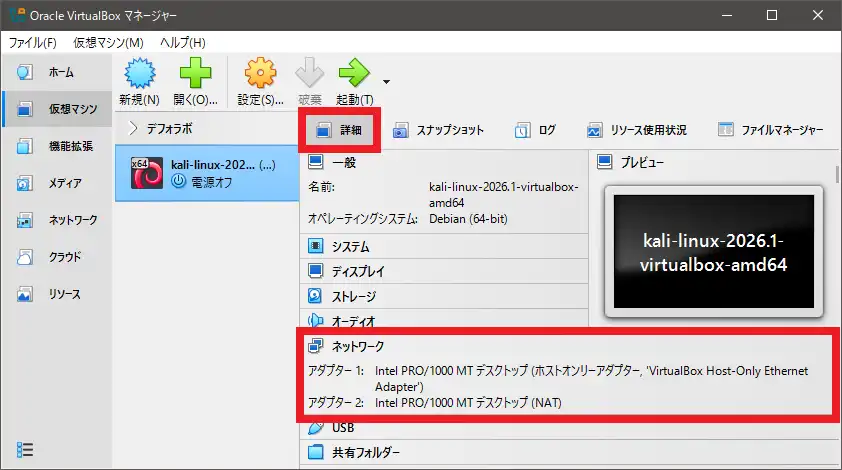Image resolution: width=842 pixels, height=470 pixels.
Task: Click the システム section header
Action: [x=350, y=246]
